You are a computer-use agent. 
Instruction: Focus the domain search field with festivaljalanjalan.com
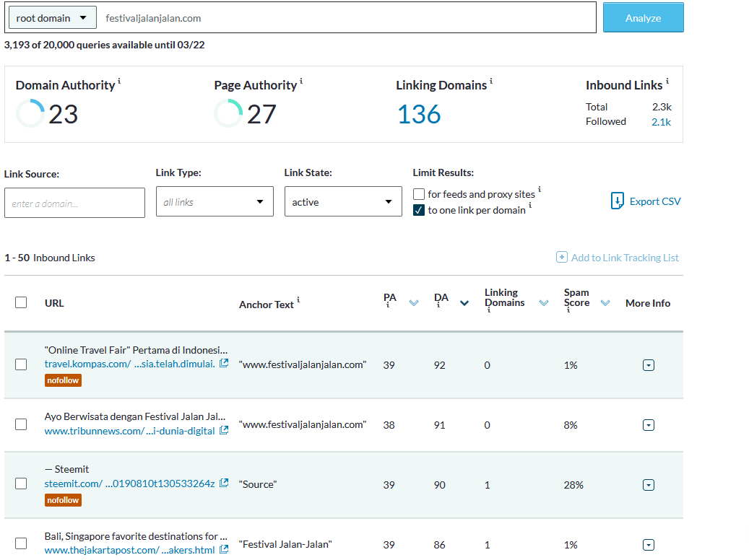click(347, 18)
